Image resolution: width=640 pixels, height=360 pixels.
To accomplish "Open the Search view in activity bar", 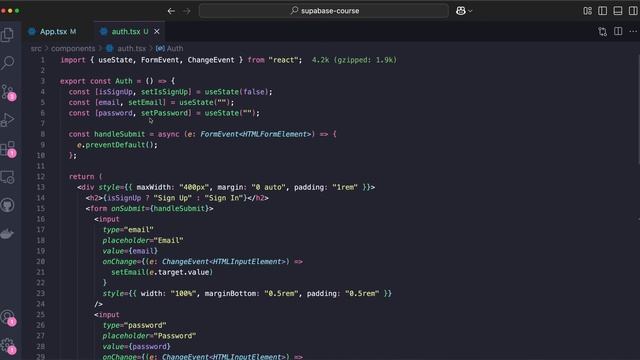I will 7,63.
